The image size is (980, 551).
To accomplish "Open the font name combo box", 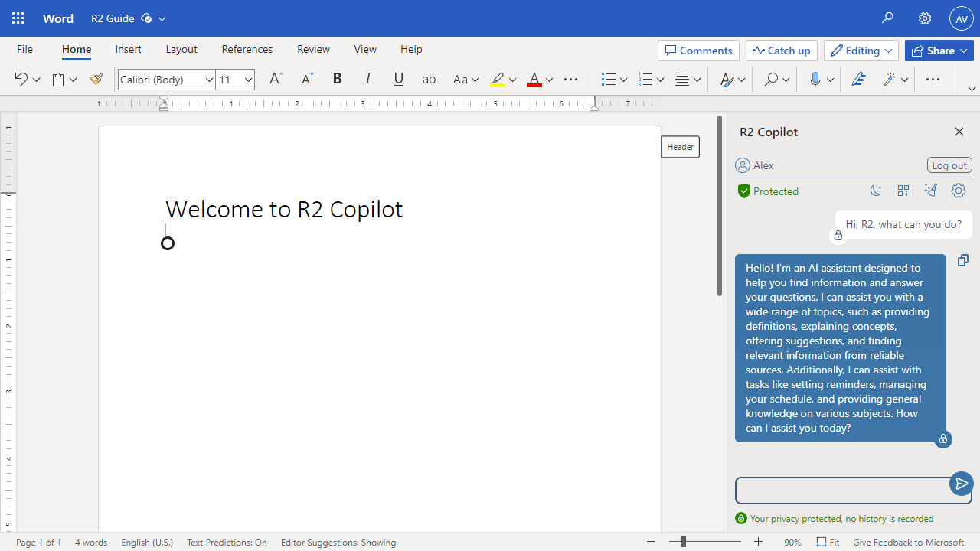I will [167, 80].
